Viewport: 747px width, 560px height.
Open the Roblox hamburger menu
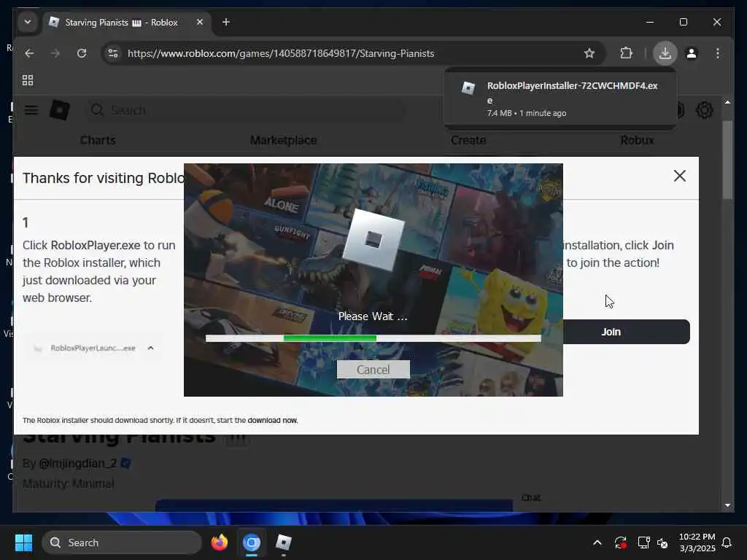point(31,111)
